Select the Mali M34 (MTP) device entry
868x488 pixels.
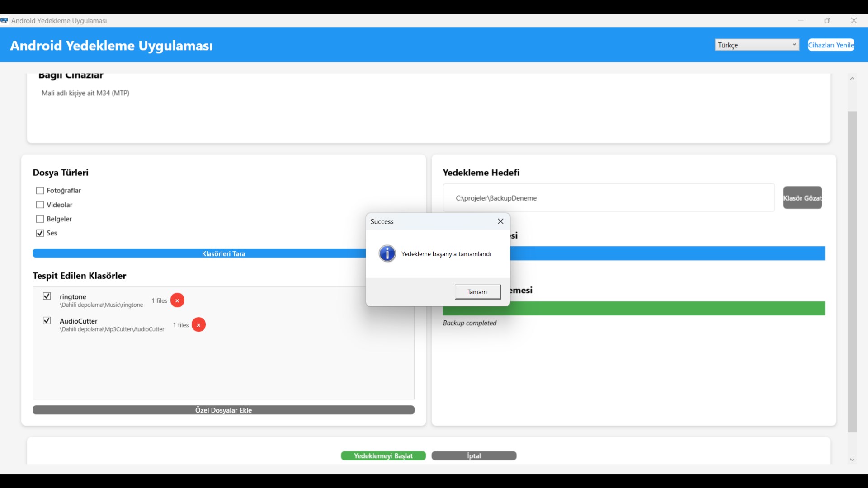(x=85, y=93)
